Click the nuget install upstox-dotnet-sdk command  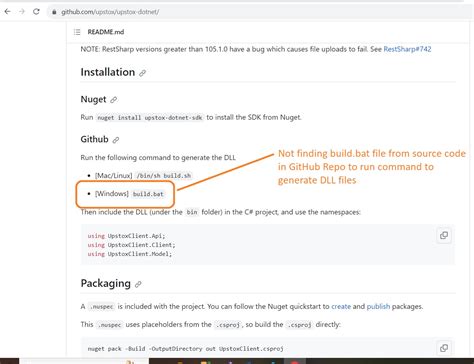tap(149, 118)
